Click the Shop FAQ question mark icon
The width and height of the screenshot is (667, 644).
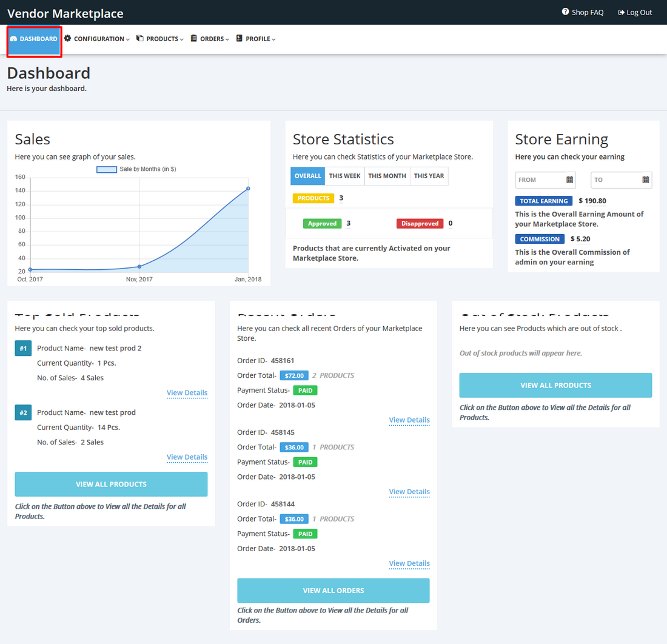565,12
